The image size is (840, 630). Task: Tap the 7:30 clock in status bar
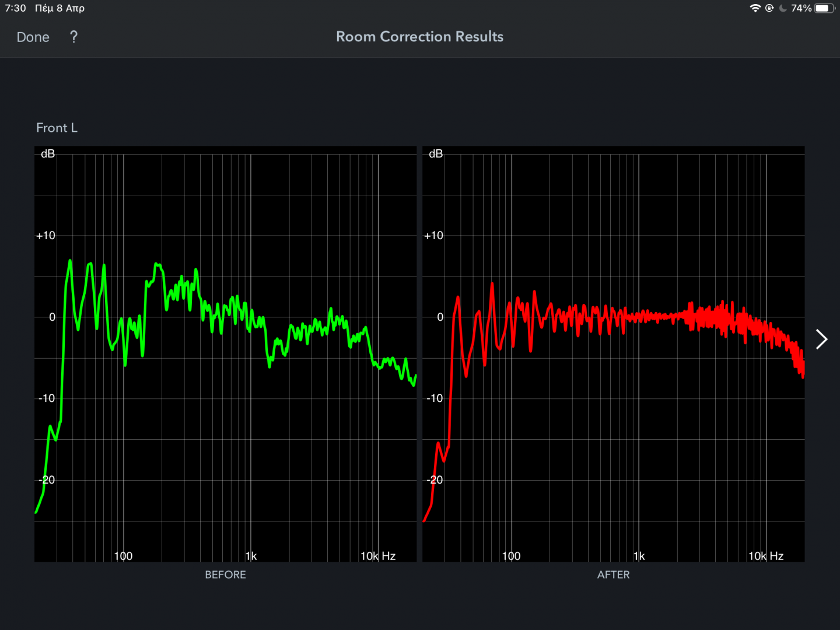coord(16,8)
